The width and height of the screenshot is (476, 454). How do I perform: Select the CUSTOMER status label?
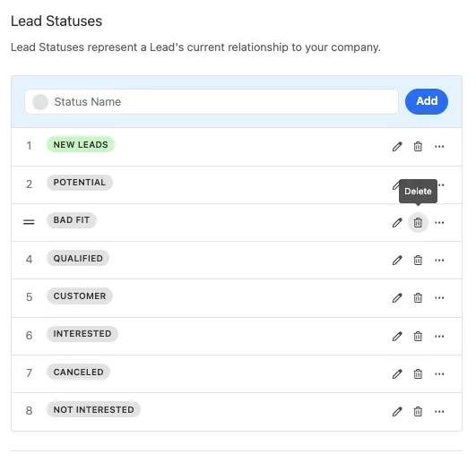(80, 296)
